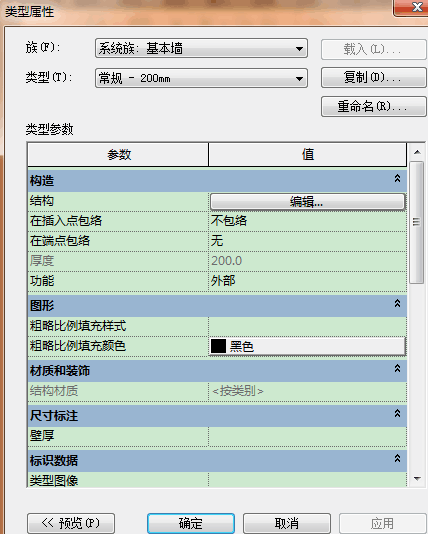
Task: Click the vertical scrollbar thumb
Action: [416, 222]
